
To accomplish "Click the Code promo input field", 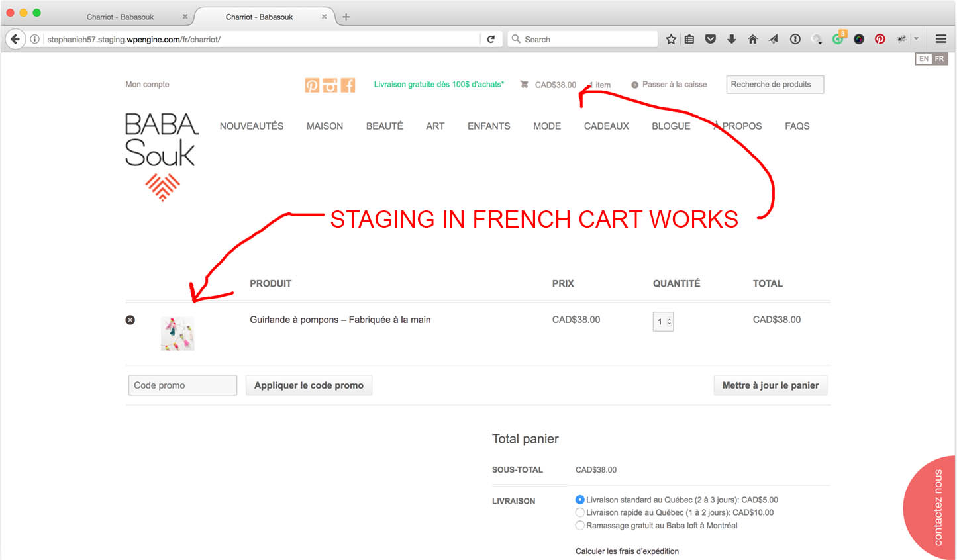I will (183, 385).
